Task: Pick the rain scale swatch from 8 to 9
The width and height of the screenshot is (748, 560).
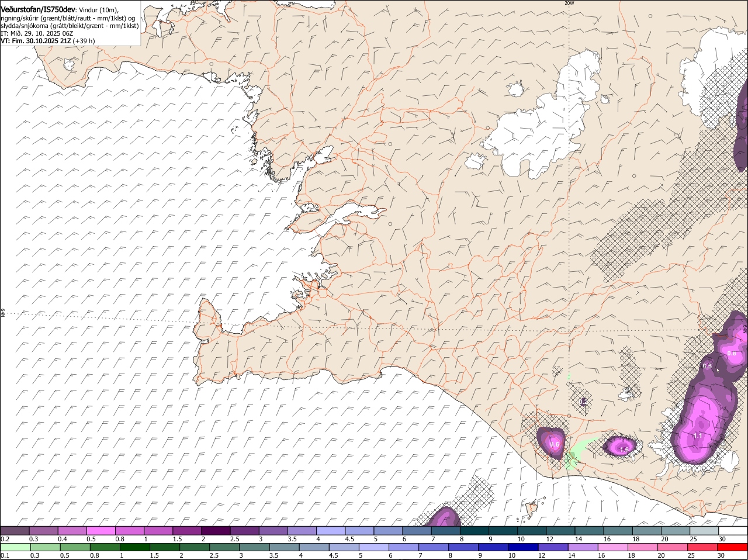Action: pyautogui.click(x=462, y=547)
